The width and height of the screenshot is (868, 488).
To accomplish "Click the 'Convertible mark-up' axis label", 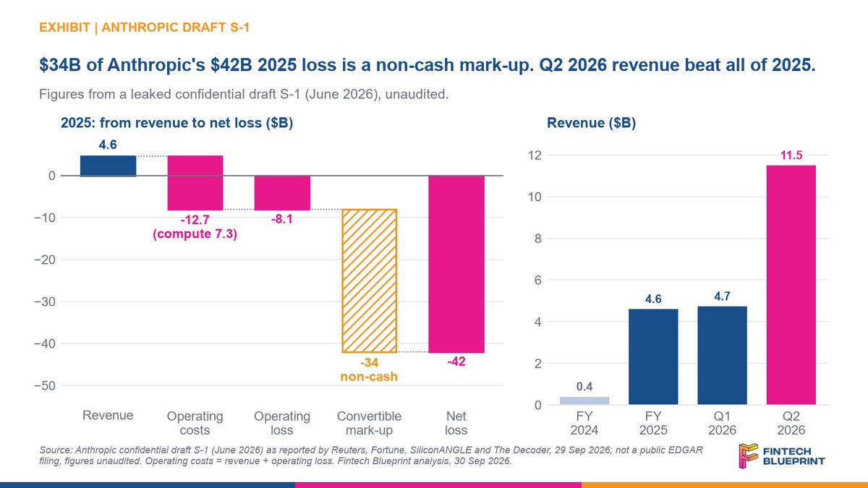I will pos(369,423).
